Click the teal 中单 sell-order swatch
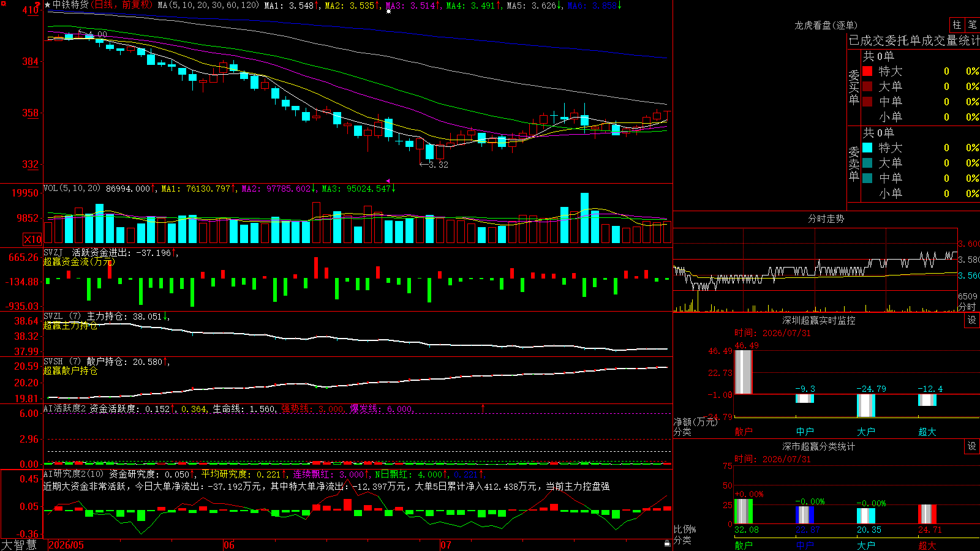Image resolution: width=980 pixels, height=551 pixels. click(x=867, y=178)
